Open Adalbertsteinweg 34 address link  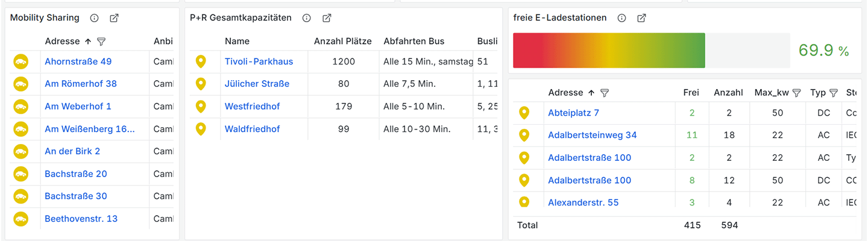tap(592, 135)
